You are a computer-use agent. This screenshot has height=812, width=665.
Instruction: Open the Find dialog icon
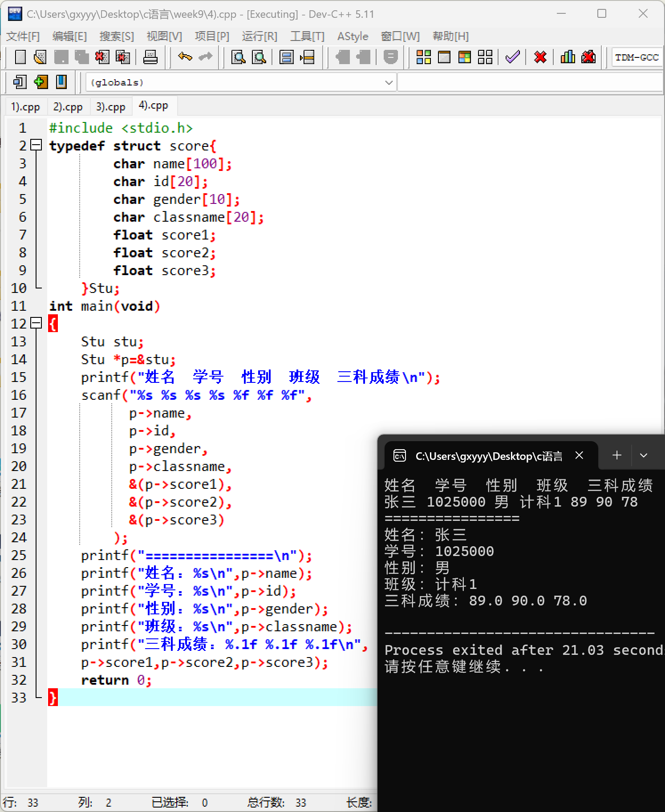click(239, 57)
